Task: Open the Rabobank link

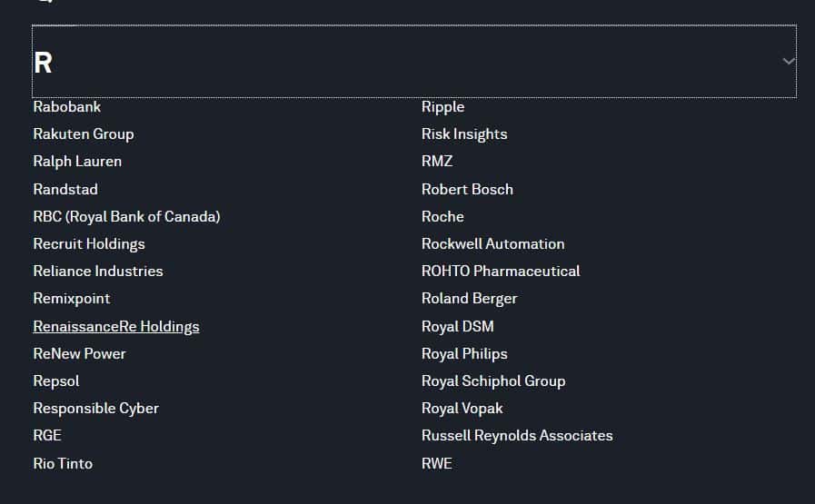Action: pos(67,106)
